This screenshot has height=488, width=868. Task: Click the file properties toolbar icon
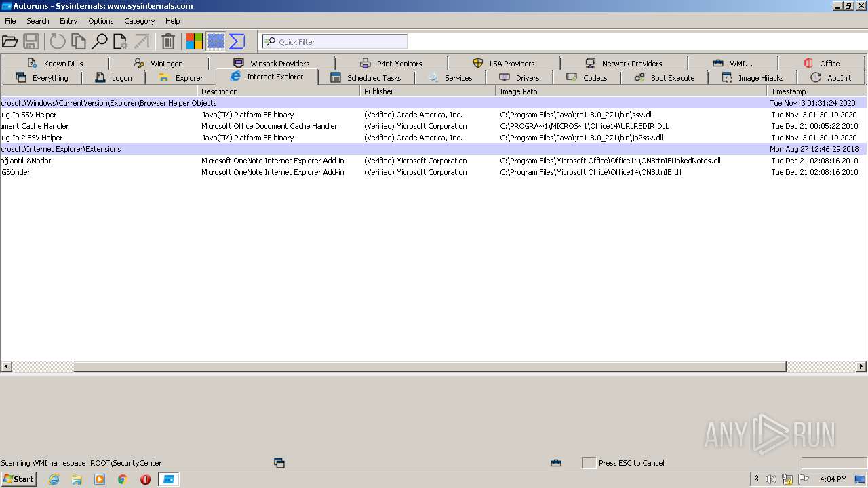click(x=121, y=42)
